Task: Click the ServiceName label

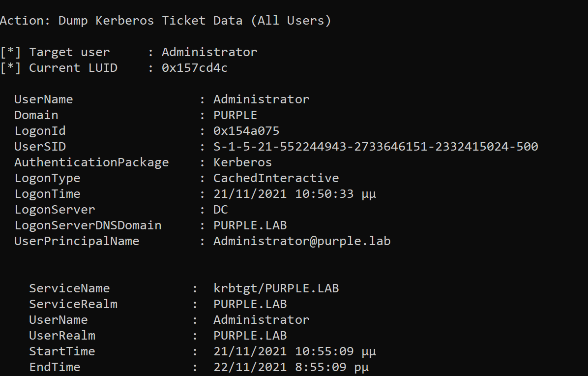Action: click(69, 288)
